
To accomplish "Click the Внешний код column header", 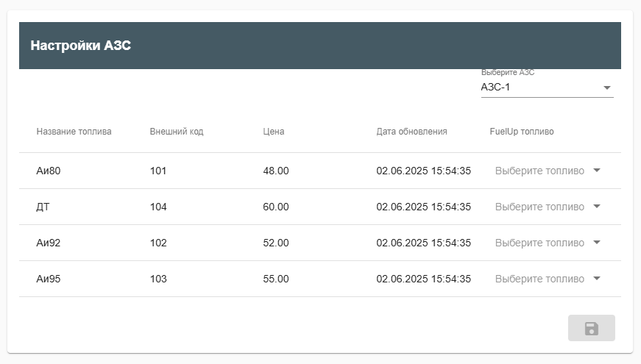I will coord(177,132).
